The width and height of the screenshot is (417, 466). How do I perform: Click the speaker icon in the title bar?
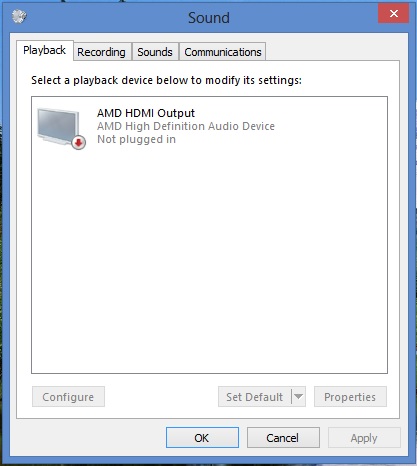[x=19, y=16]
